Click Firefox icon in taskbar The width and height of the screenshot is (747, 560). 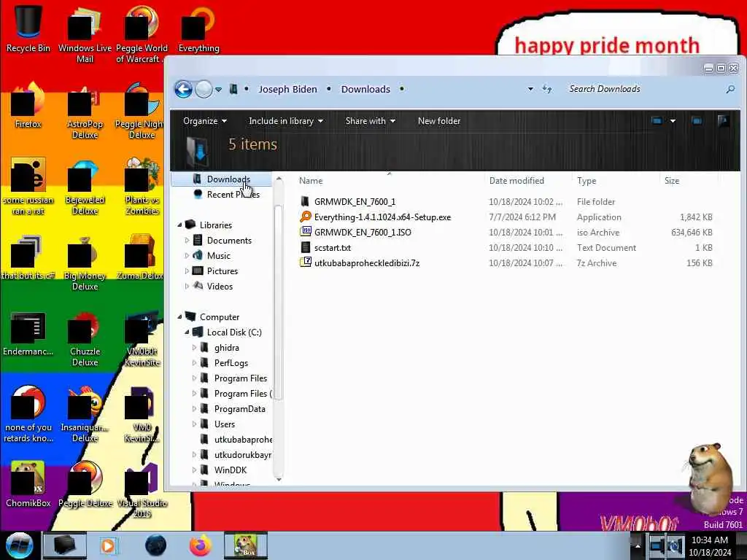201,545
